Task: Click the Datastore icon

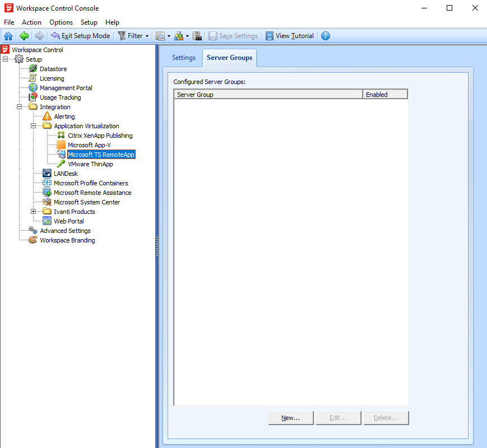Action: [33, 69]
